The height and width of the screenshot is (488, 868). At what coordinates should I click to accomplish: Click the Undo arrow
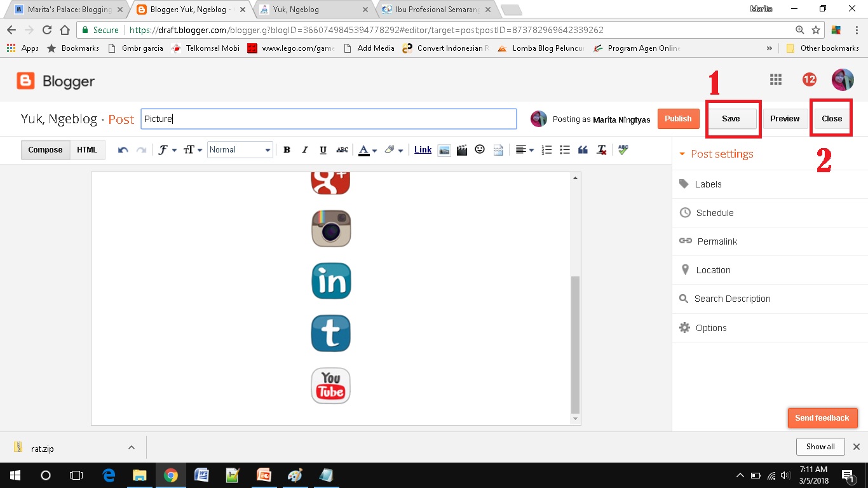122,149
